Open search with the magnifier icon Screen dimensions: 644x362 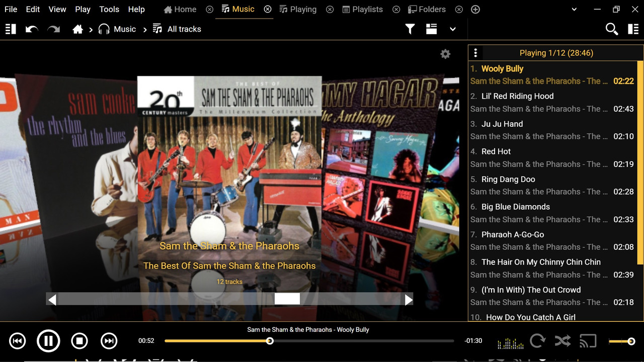(x=611, y=29)
